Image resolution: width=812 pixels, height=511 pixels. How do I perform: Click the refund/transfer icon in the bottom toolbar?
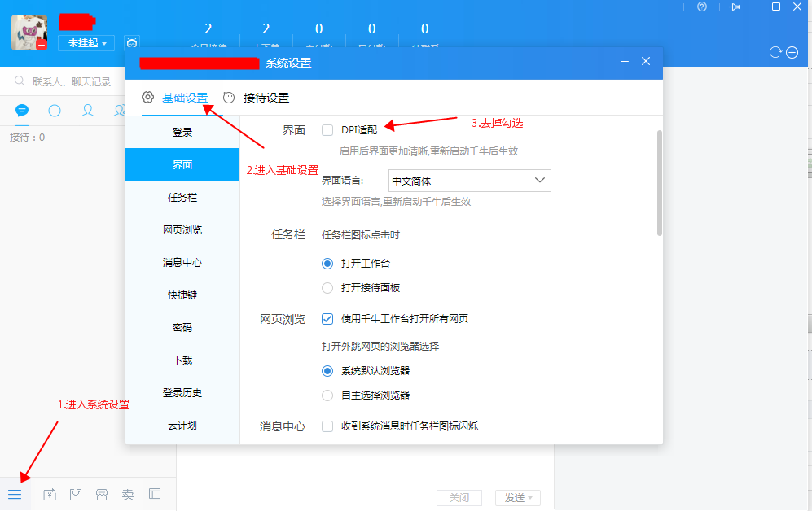click(49, 495)
